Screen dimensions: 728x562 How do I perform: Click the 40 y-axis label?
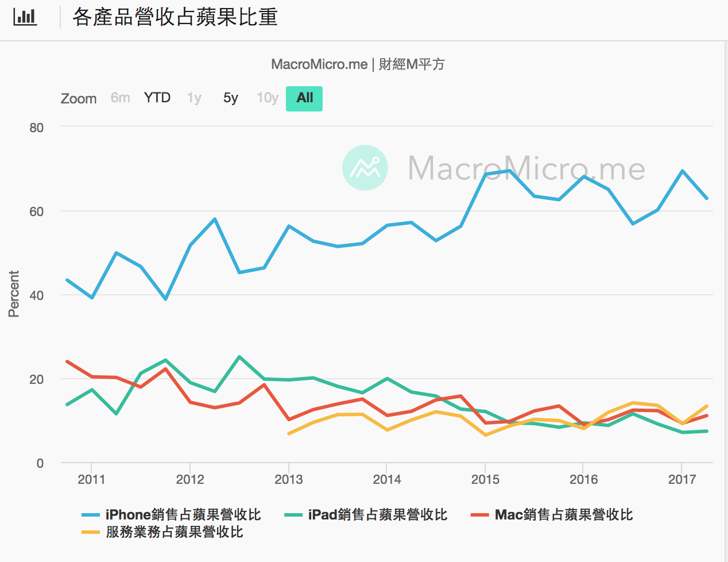tap(37, 295)
